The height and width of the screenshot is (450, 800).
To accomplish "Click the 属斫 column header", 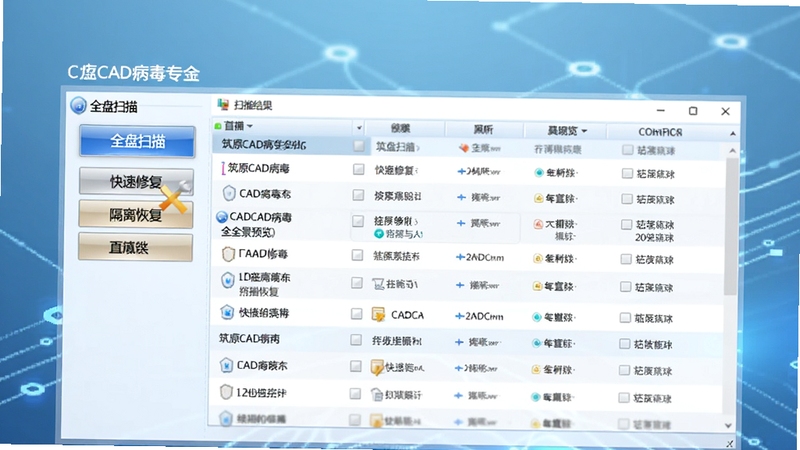I will click(483, 130).
